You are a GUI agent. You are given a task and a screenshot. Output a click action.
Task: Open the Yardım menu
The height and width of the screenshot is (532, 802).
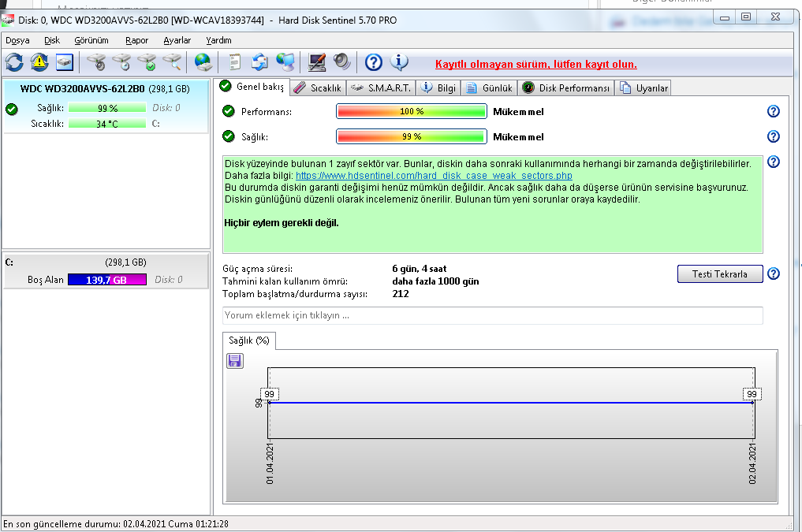218,40
